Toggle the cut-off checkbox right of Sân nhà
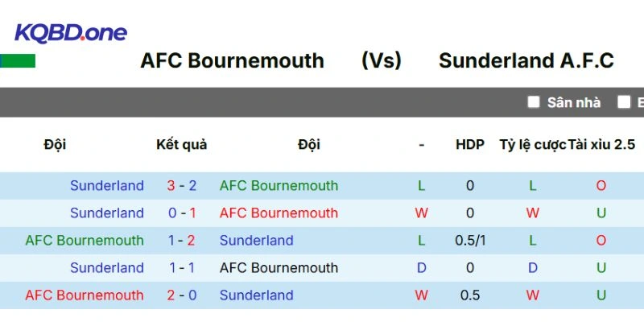Viewport: 644px width, 322px height. pyautogui.click(x=624, y=102)
